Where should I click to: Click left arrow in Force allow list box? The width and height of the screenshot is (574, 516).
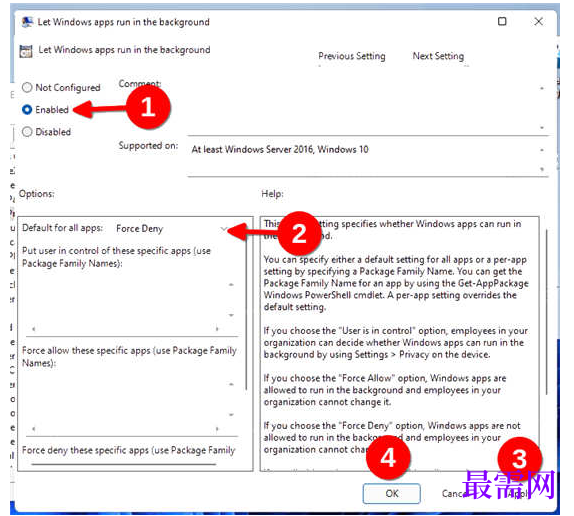pos(34,429)
